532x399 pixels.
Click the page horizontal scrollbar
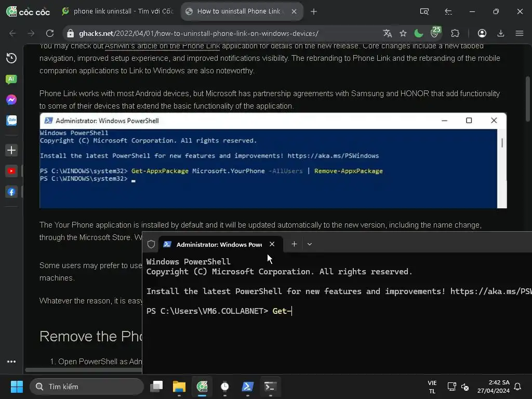(84, 370)
